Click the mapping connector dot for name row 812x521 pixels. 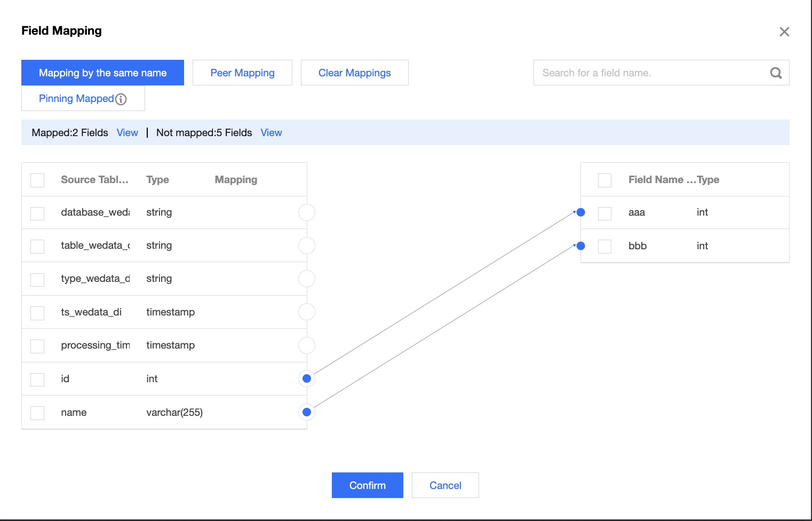coord(307,412)
